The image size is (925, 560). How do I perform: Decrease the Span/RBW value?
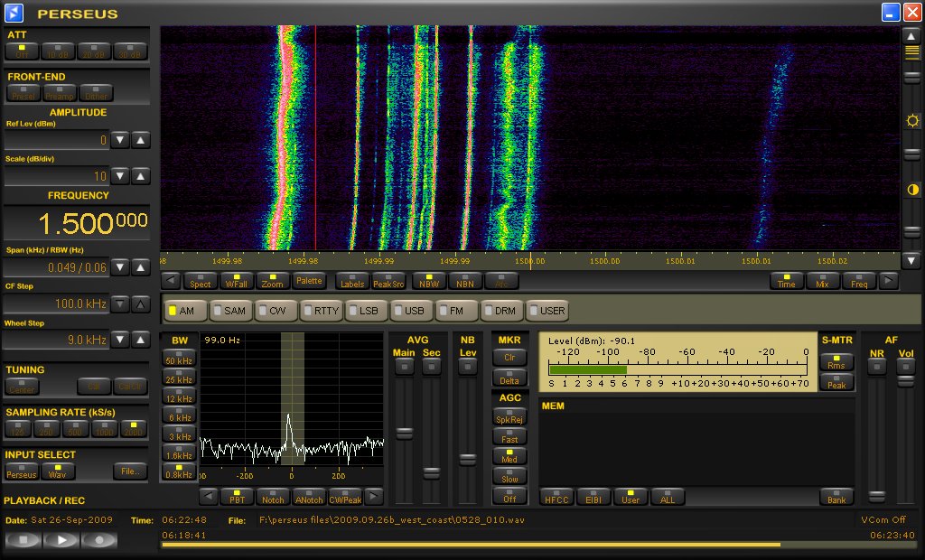(120, 267)
